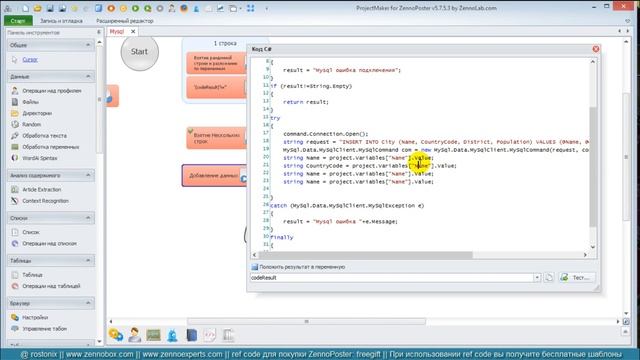Open the Старт ribbon tab
Screen dimensions: 640x360
pyautogui.click(x=18, y=20)
